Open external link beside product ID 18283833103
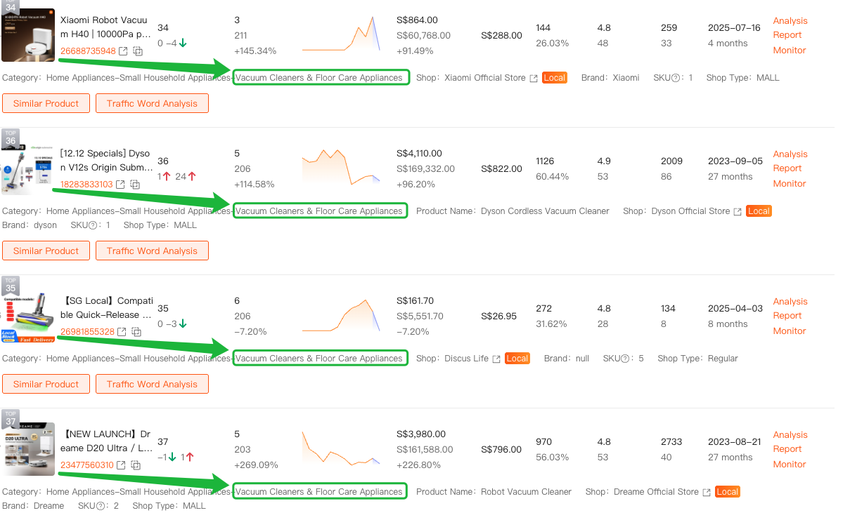850x520 pixels. pos(121,184)
